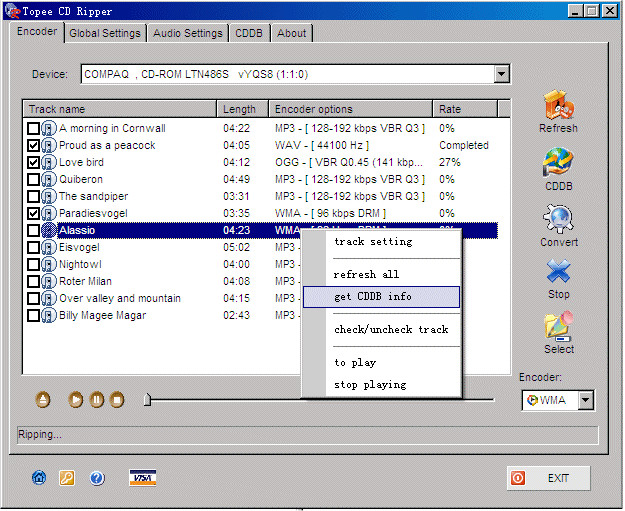Eject the CD with the eject button
Image resolution: width=625 pixels, height=511 pixels.
pos(43,399)
